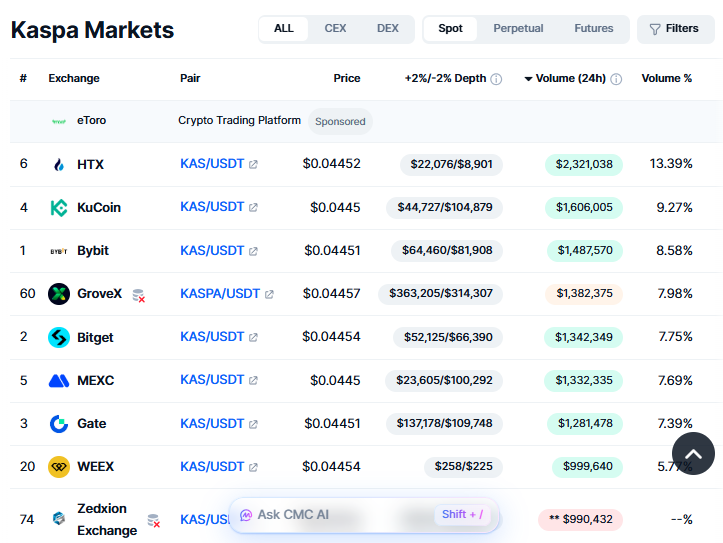Open the GroveX KASPA/USDT pair link
723x543 pixels.
point(220,294)
